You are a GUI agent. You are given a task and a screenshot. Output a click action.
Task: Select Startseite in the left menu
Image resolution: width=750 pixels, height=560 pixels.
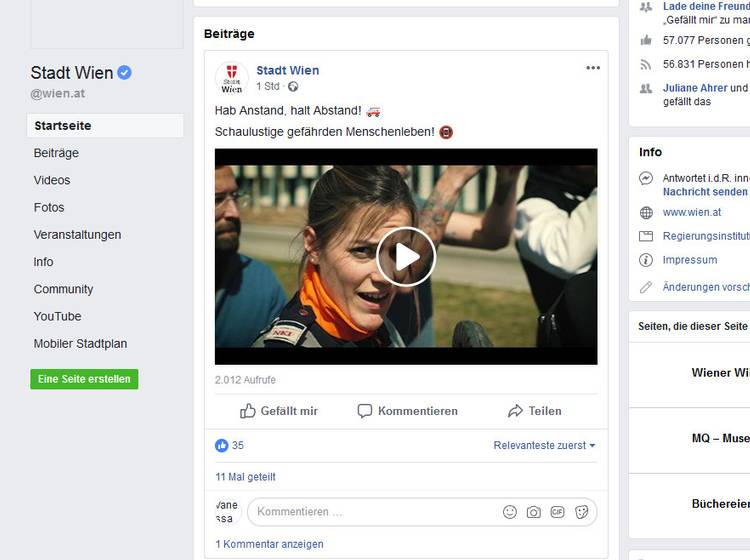point(105,126)
